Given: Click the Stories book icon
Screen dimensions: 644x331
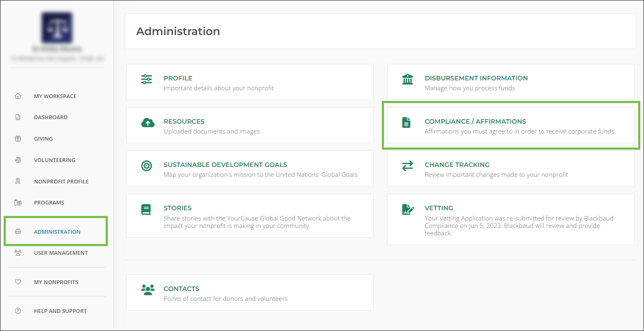Looking at the screenshot, I should click(x=146, y=209).
